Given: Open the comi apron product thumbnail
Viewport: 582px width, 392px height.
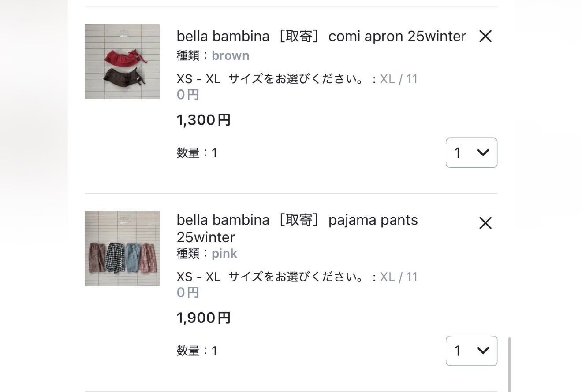Looking at the screenshot, I should (x=122, y=62).
